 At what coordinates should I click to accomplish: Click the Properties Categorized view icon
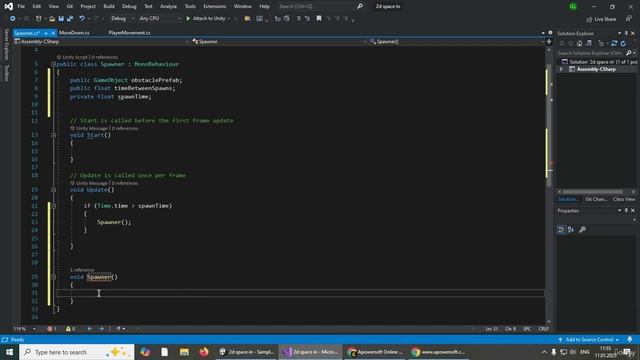562,230
